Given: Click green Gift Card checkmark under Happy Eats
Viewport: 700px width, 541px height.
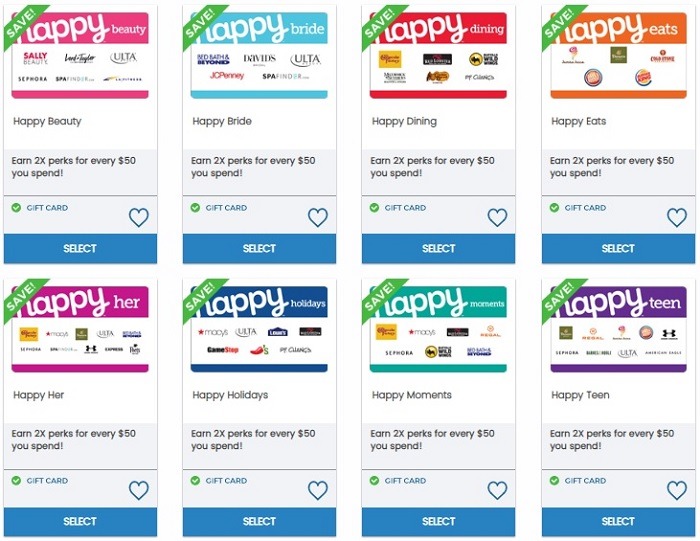Looking at the screenshot, I should click(554, 208).
